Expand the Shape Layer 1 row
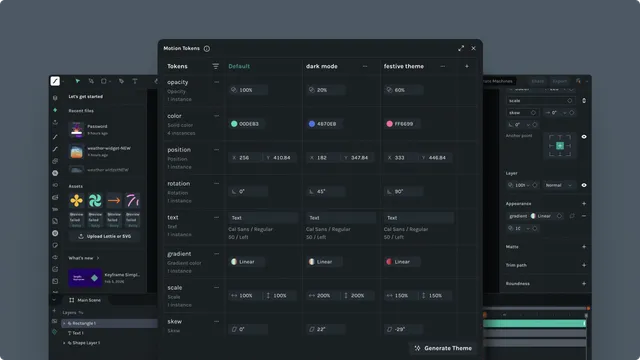 point(64,343)
